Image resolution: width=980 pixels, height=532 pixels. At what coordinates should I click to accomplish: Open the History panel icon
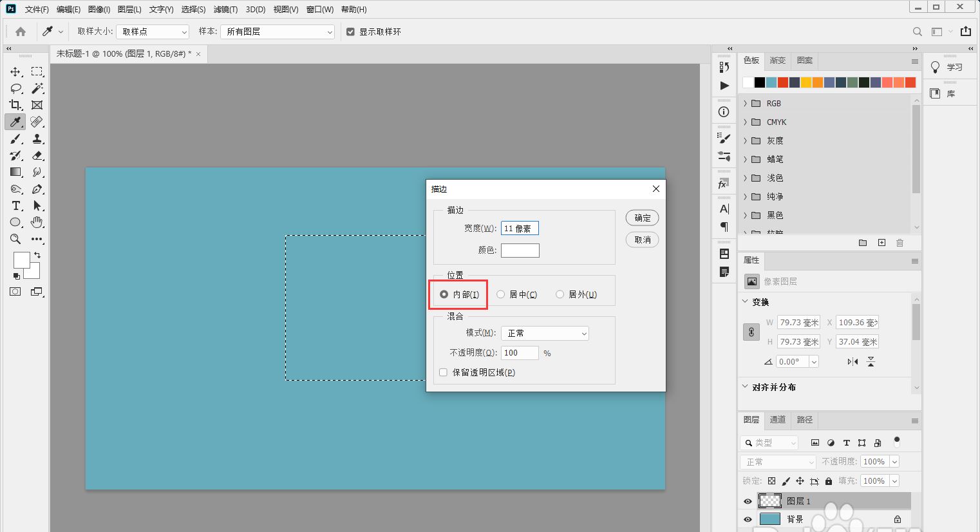click(x=724, y=67)
